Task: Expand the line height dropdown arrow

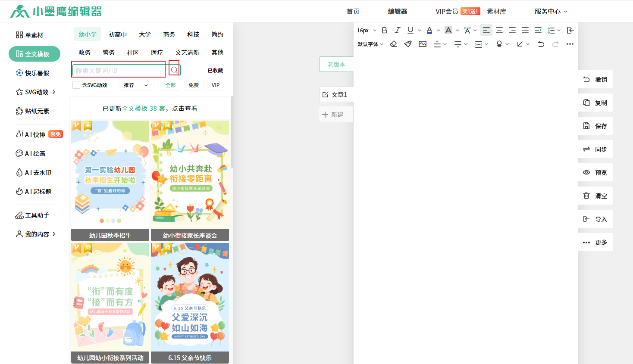Action: [x=559, y=30]
